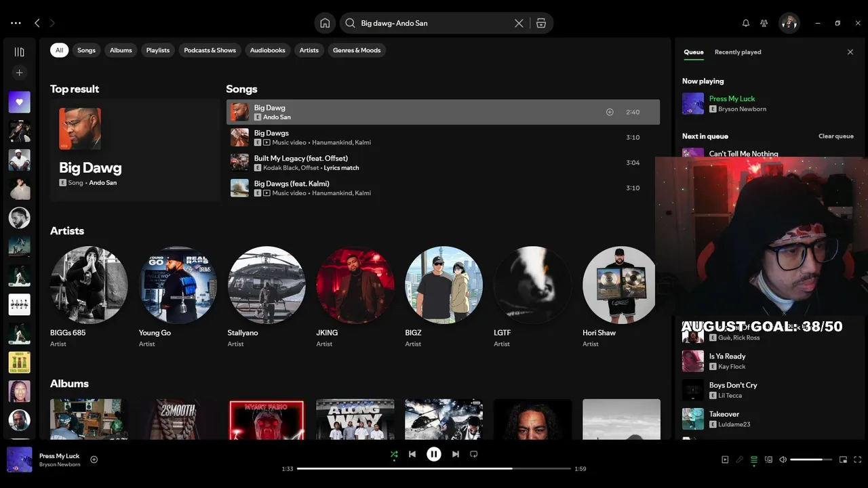The height and width of the screenshot is (488, 868).
Task: Select Built My Legacy (feat. Offset) song
Action: pos(443,163)
